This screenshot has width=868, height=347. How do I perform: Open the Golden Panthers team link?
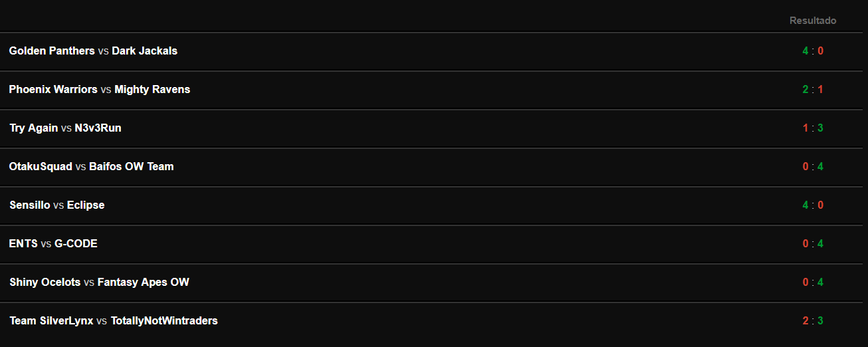(52, 51)
